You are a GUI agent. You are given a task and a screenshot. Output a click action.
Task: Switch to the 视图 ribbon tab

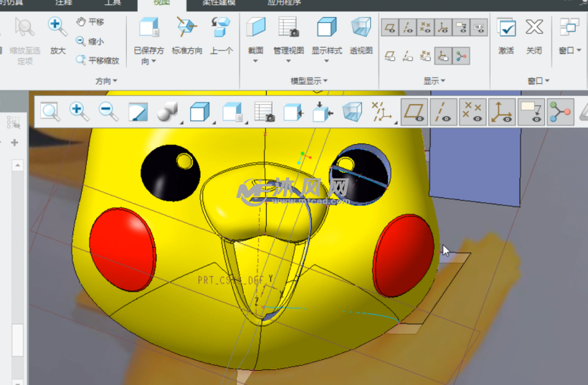(x=162, y=3)
